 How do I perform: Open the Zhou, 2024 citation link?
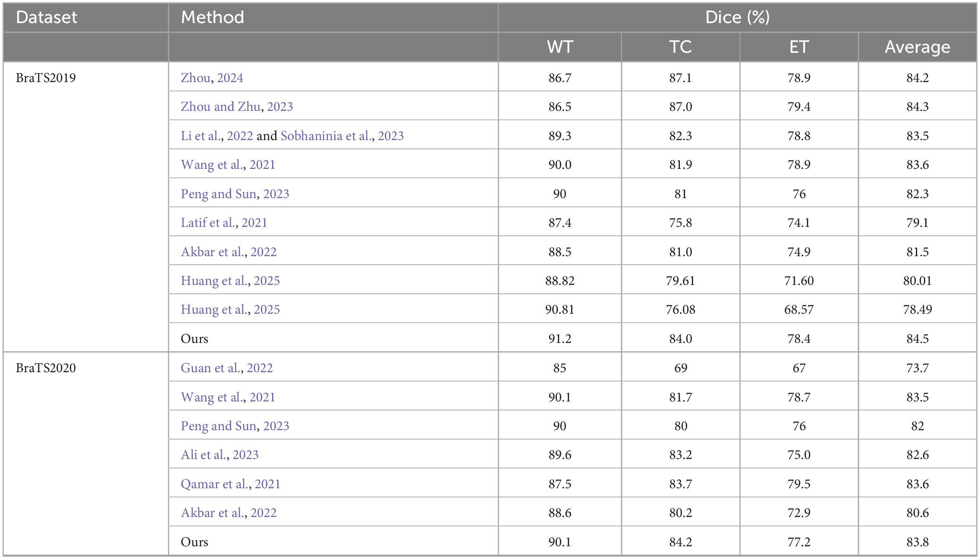(212, 77)
